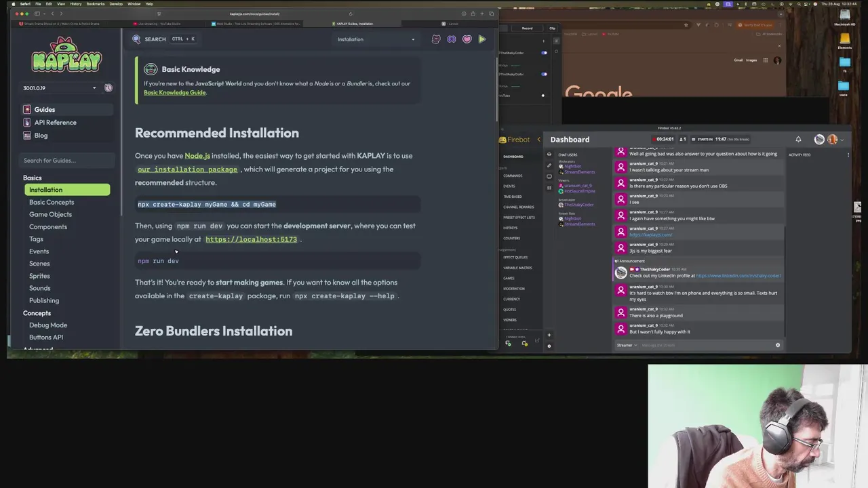Open the Debug Mode guide

point(48,325)
